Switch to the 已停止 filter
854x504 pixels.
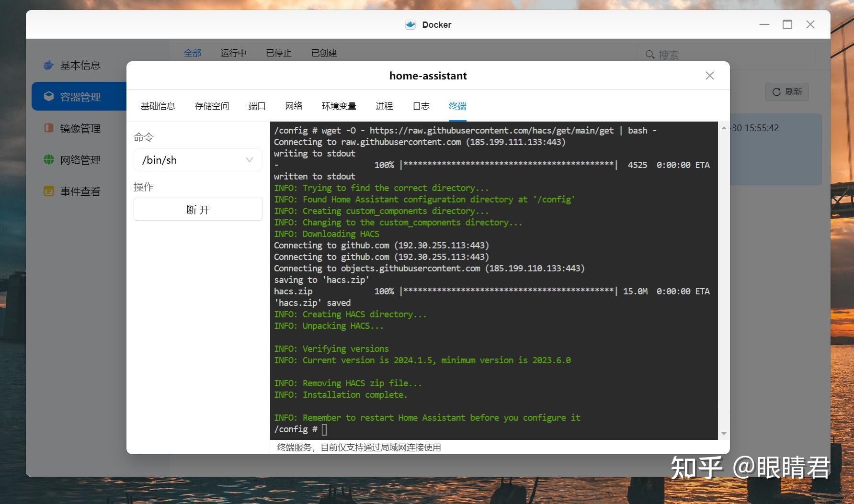tap(278, 53)
